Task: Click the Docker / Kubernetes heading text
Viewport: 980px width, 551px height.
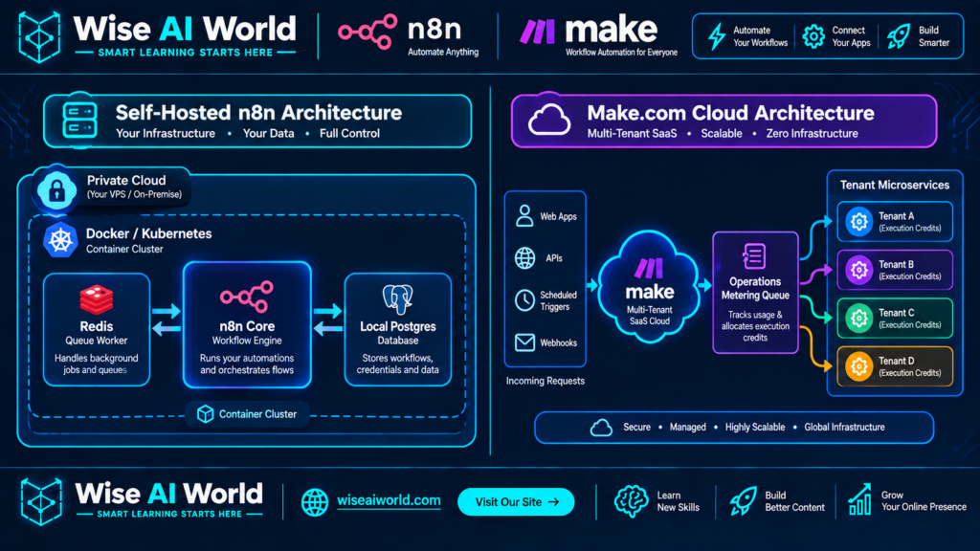Action: [148, 233]
